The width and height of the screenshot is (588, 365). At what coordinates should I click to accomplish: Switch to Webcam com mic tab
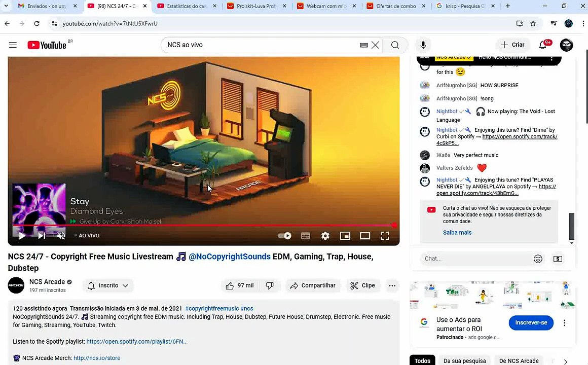[x=326, y=6]
